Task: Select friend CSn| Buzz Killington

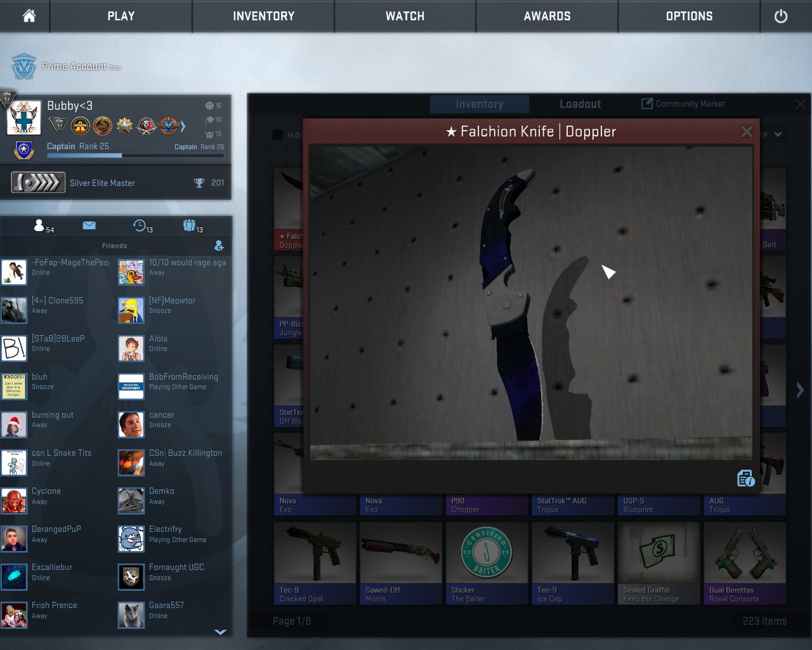Action: [174, 462]
